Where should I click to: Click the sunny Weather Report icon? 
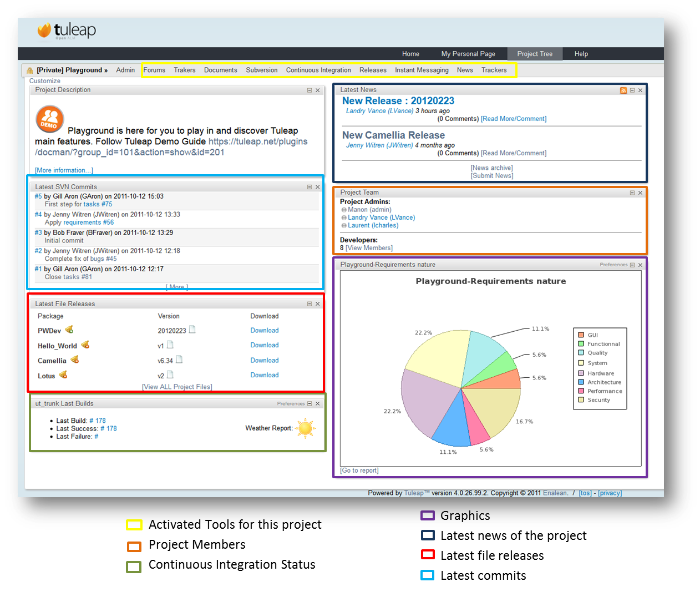coord(305,428)
